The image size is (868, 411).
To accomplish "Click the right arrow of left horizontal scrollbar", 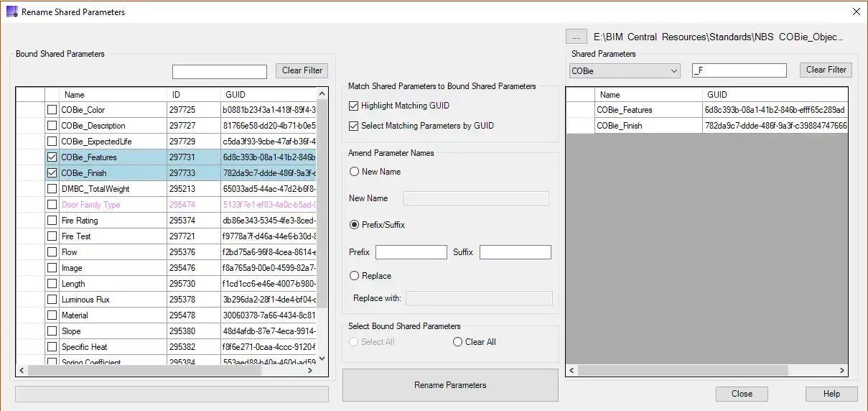I will coord(310,371).
